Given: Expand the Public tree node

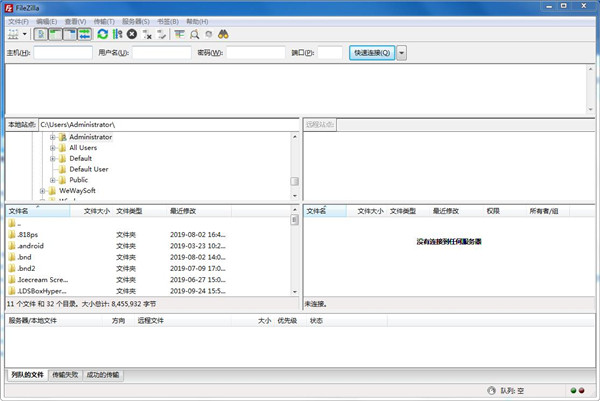Looking at the screenshot, I should [x=53, y=180].
